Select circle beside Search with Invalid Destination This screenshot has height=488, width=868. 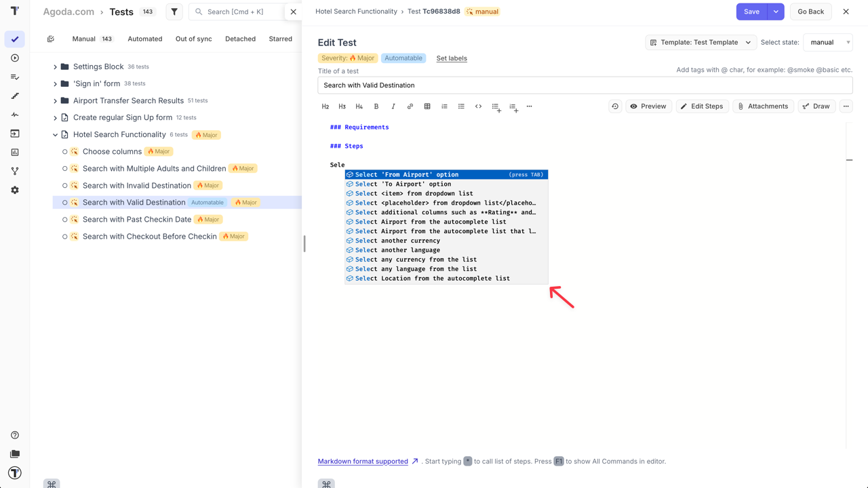[65, 186]
